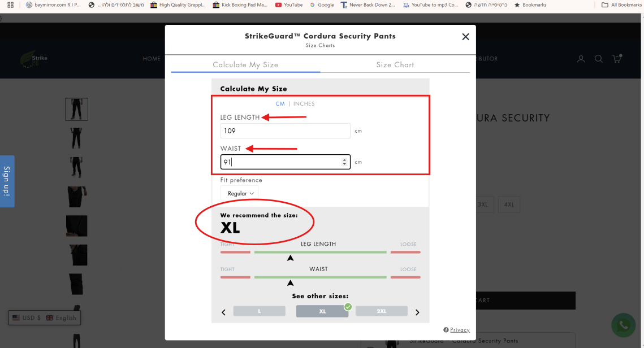
Task: Switch units to CM
Action: pyautogui.click(x=280, y=104)
